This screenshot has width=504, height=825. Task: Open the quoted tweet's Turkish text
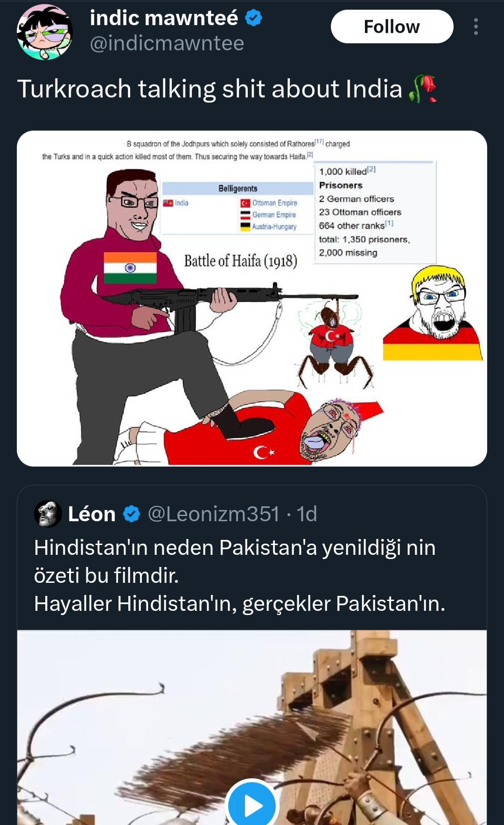pos(239,575)
